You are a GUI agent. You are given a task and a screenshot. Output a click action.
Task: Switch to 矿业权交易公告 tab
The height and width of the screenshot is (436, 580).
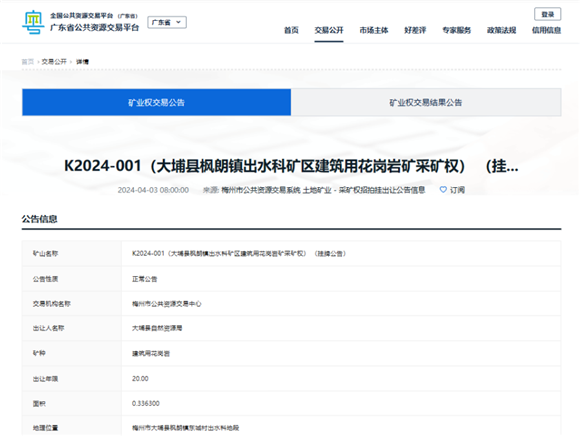click(x=156, y=102)
